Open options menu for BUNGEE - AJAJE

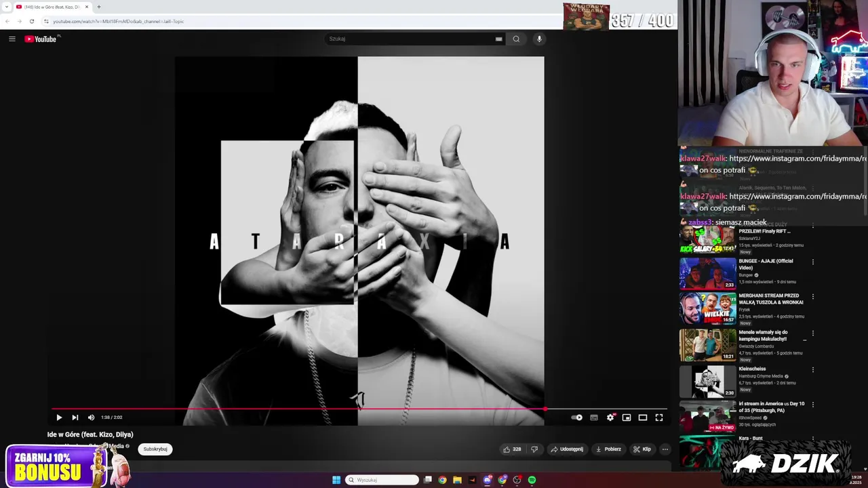pos(812,262)
